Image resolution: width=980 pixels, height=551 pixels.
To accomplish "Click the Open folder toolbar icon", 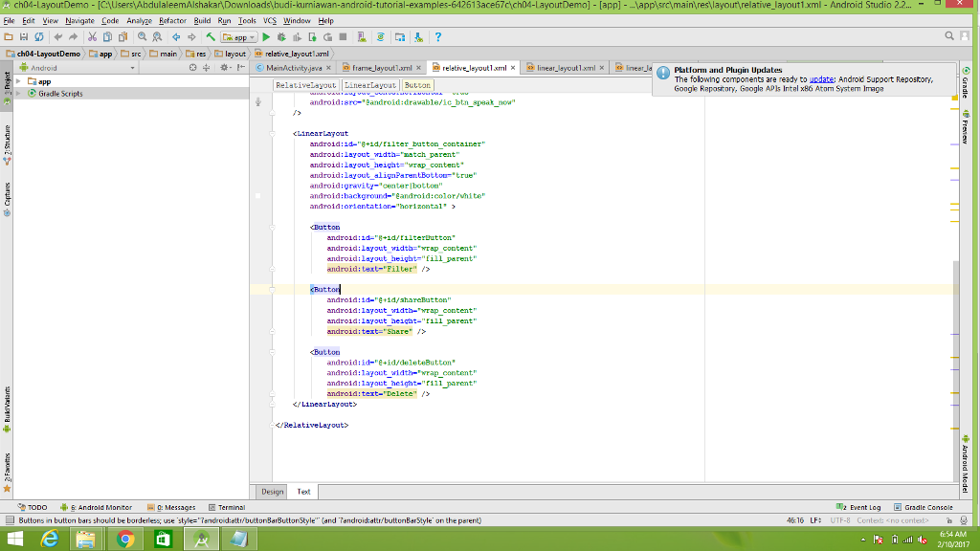I will point(9,37).
